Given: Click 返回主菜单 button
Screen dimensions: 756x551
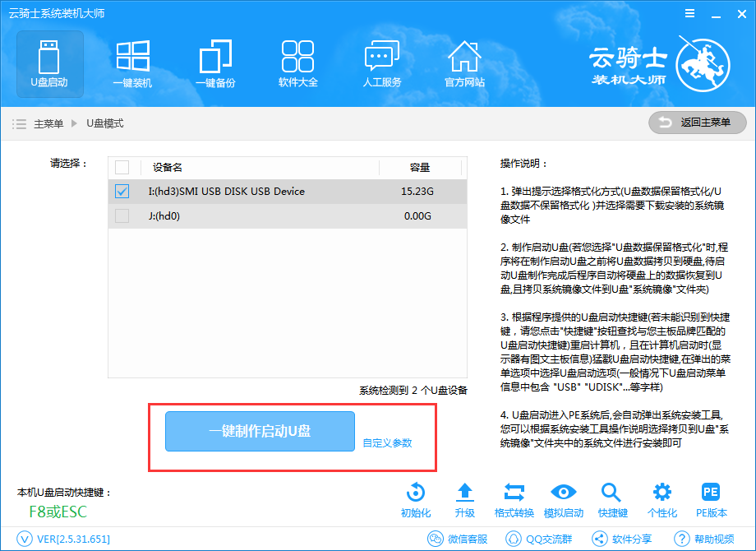Looking at the screenshot, I should [x=697, y=123].
